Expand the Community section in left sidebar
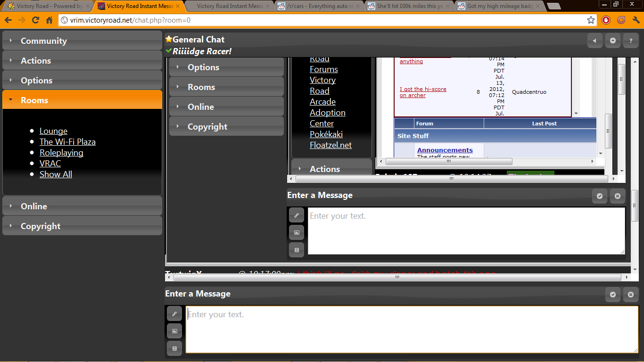Viewport: 644px width, 362px height. coord(82,41)
